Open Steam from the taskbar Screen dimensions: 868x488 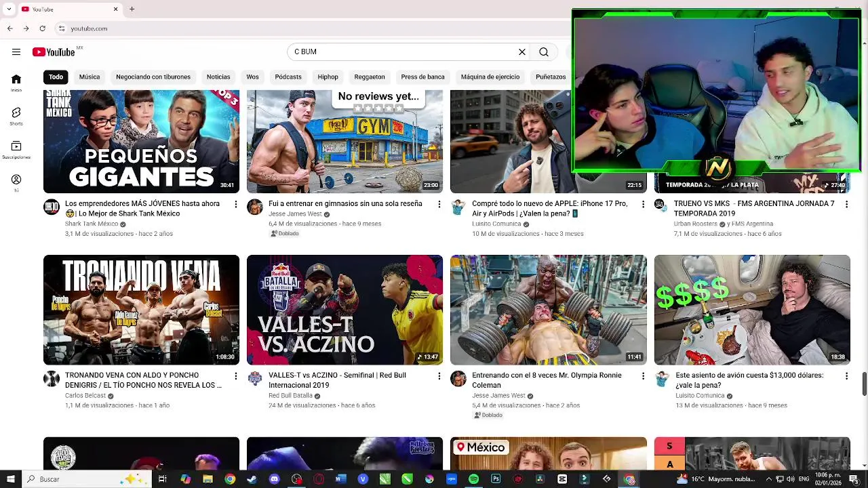[252, 479]
